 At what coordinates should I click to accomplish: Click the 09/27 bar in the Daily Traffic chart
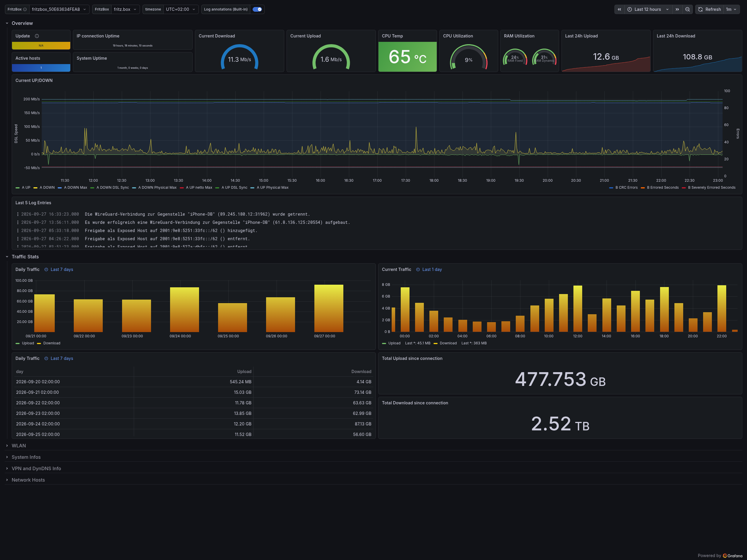tap(329, 308)
